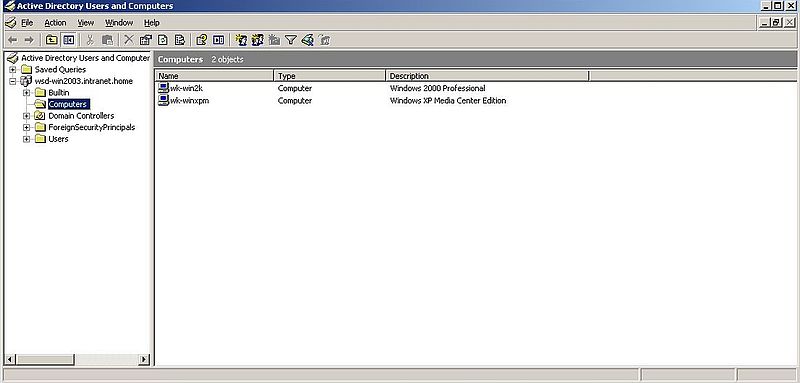This screenshot has height=383, width=800.
Task: Select the ForeignSecurityPrincipals tree item
Action: 92,127
